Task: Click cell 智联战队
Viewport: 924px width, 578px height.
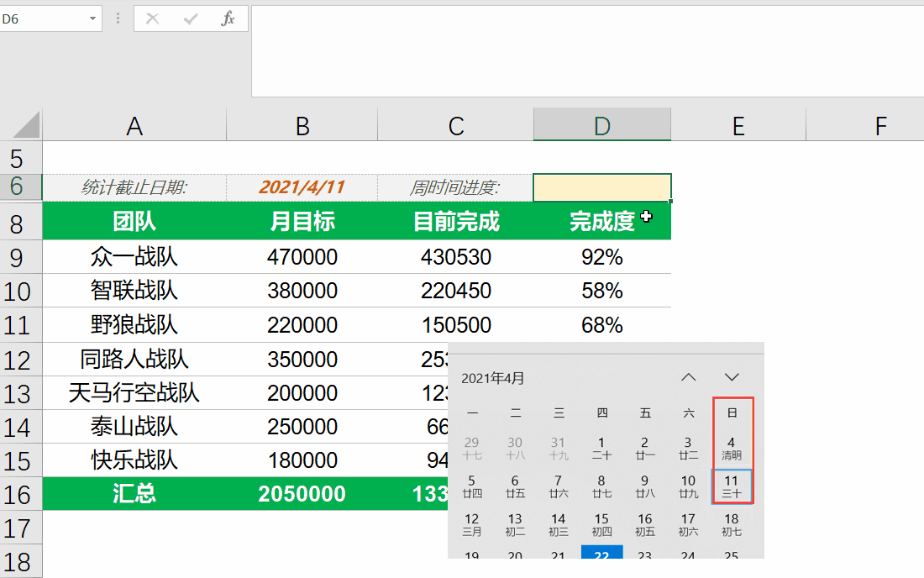Action: [x=134, y=291]
